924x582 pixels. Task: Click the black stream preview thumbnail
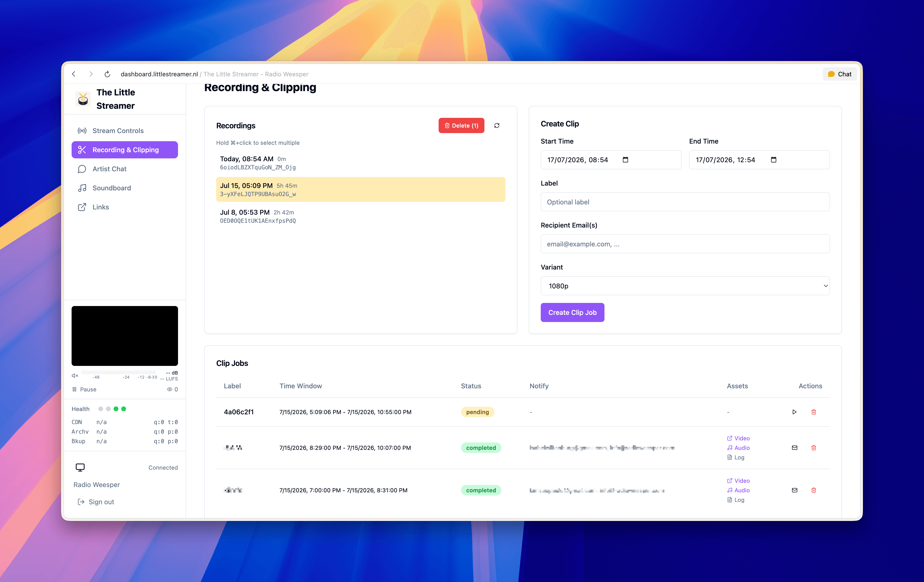pos(125,336)
